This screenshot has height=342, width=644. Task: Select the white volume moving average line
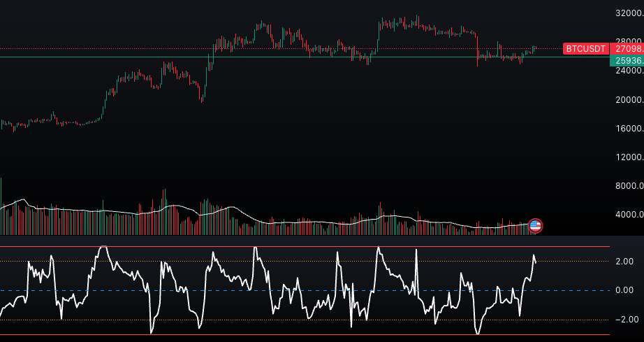(279, 223)
